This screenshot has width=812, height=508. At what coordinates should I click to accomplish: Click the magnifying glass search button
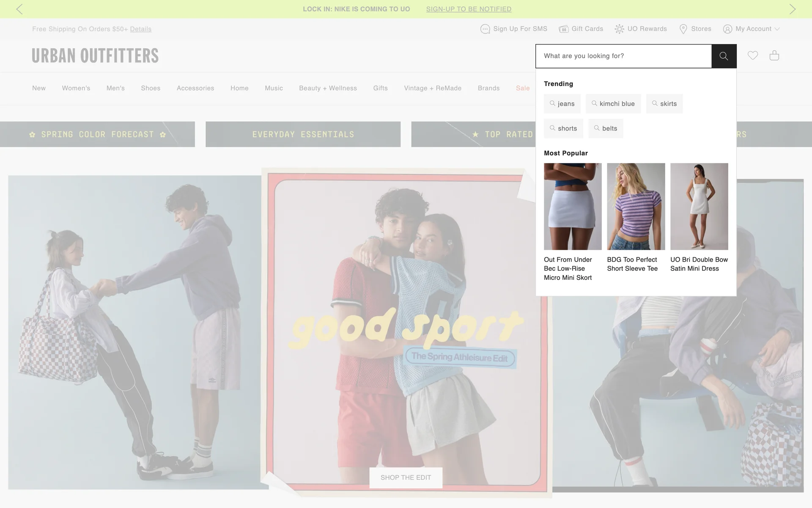point(724,56)
